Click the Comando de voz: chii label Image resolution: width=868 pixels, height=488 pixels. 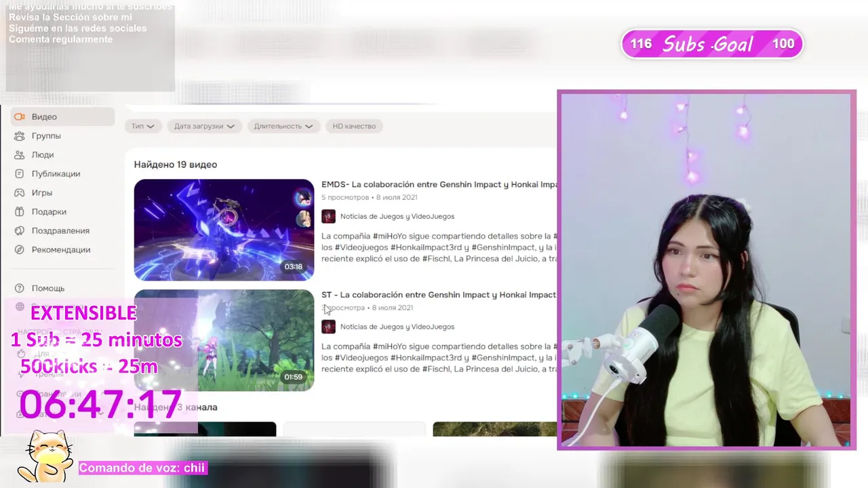tap(142, 468)
